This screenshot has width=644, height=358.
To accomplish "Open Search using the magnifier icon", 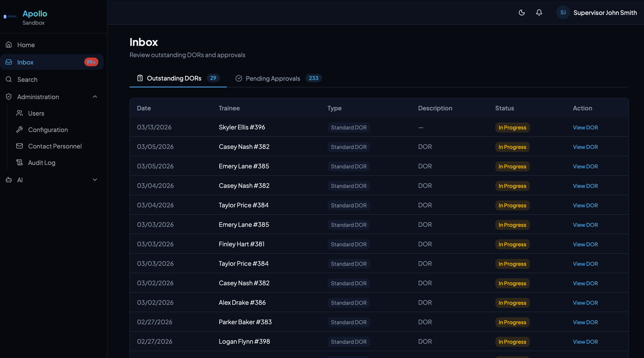I will (x=8, y=79).
